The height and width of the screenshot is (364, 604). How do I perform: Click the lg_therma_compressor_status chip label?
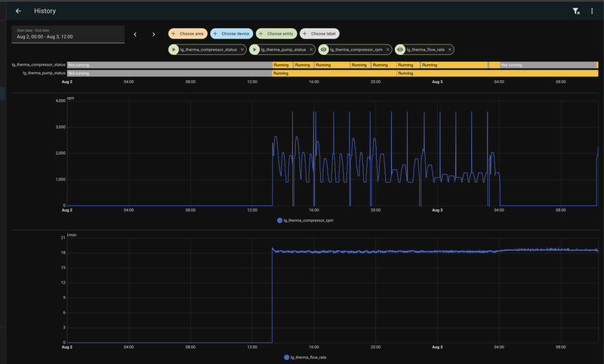pyautogui.click(x=209, y=50)
